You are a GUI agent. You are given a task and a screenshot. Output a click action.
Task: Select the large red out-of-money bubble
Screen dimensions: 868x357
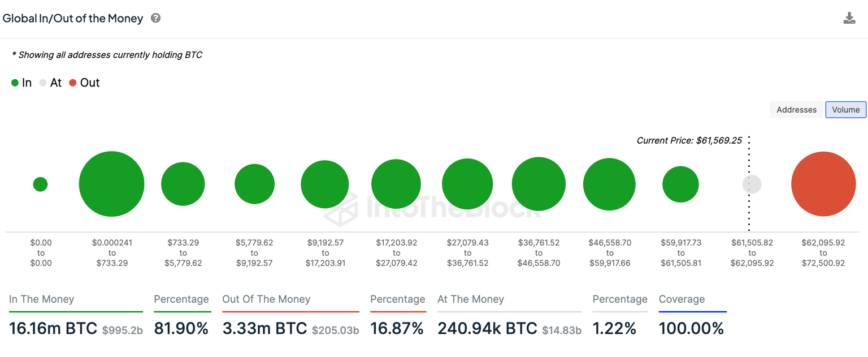click(x=823, y=183)
